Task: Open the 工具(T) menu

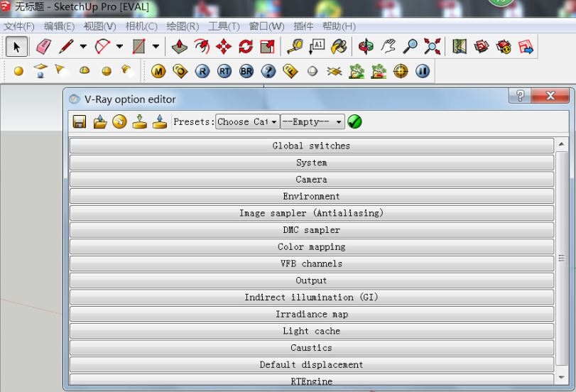Action: coord(224,26)
